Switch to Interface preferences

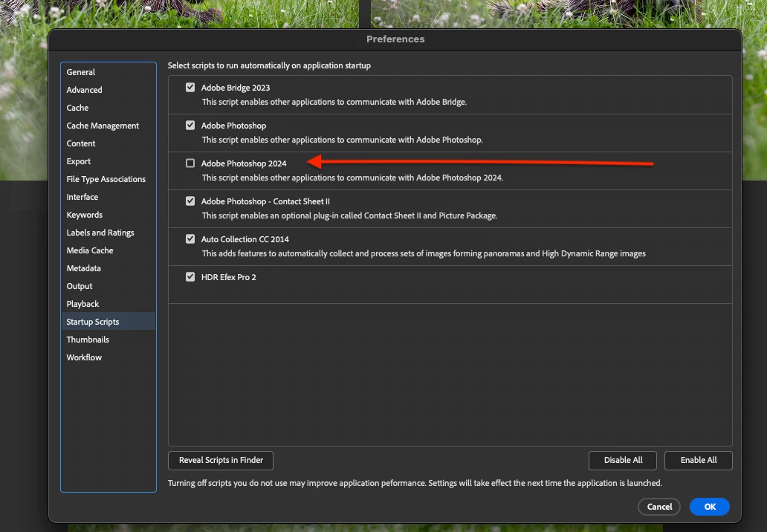(108, 197)
